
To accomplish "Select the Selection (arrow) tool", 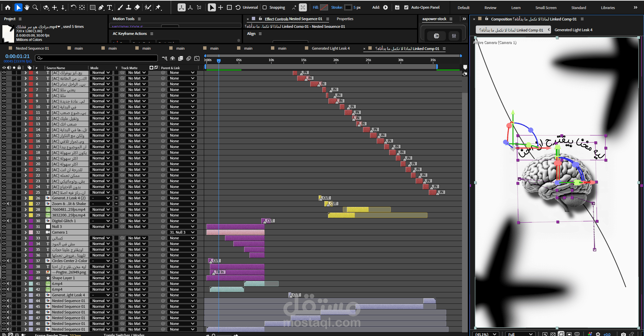I will (x=18, y=7).
